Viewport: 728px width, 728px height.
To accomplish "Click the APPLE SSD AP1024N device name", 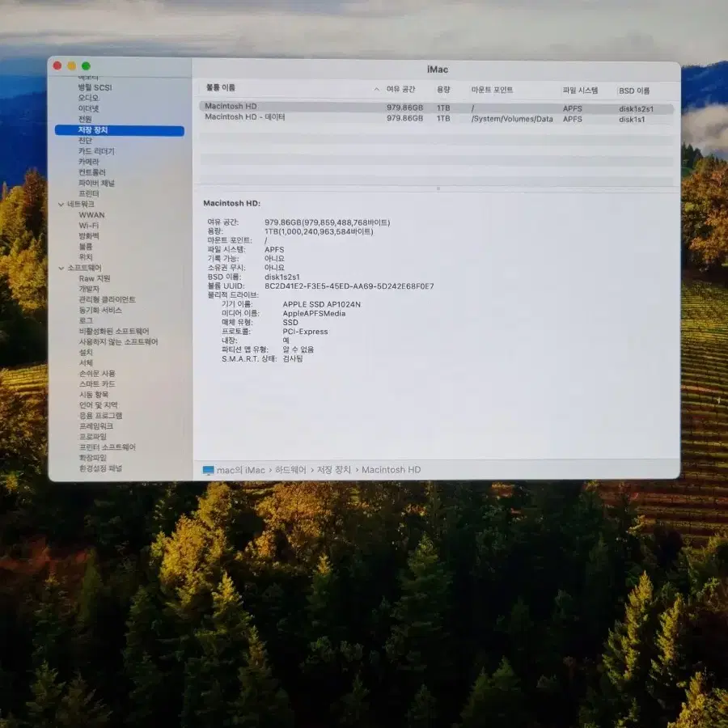I will click(x=321, y=305).
